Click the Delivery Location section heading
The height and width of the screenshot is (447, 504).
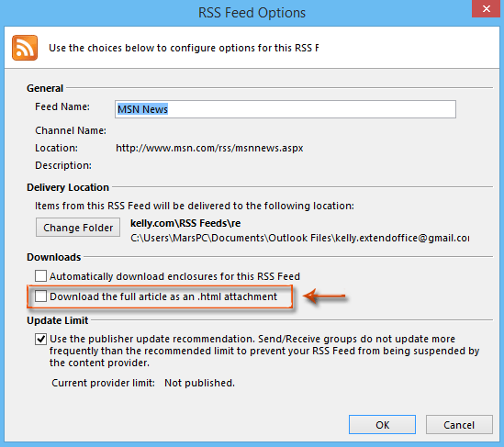pos(68,187)
